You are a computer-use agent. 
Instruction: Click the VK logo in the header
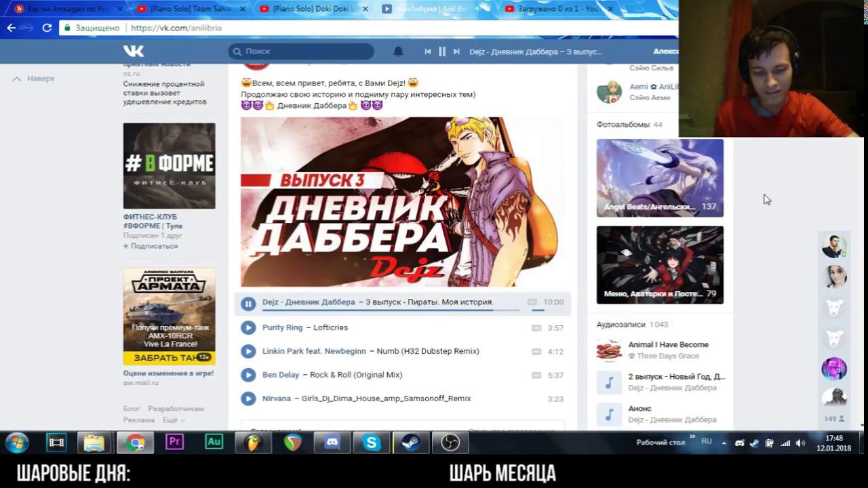tap(133, 51)
